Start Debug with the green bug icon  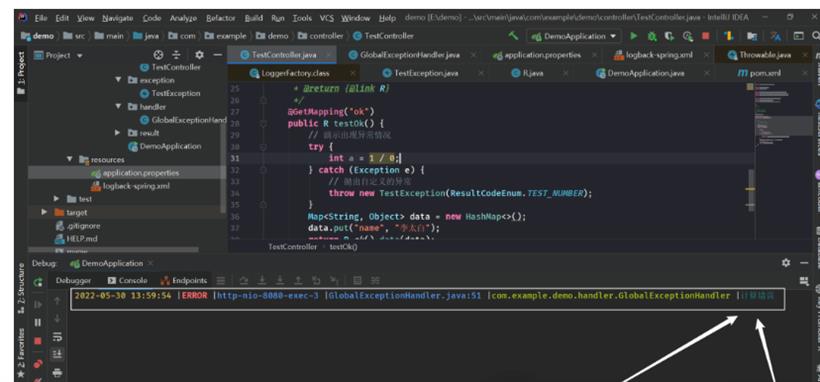point(652,36)
